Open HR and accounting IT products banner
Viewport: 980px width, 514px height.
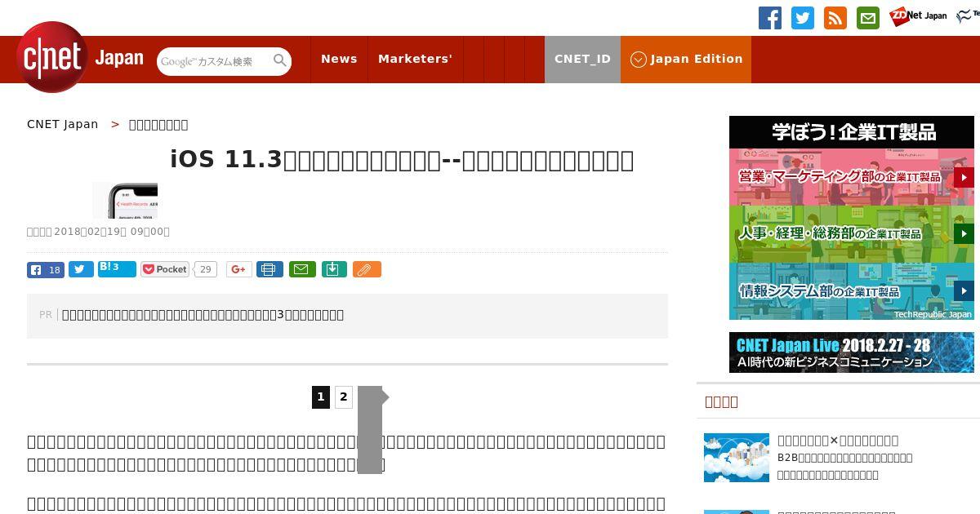coord(852,234)
